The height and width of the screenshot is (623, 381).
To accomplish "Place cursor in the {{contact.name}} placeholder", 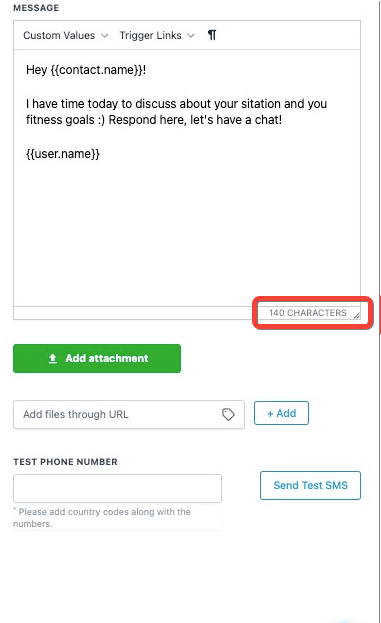I will pyautogui.click(x=97, y=70).
